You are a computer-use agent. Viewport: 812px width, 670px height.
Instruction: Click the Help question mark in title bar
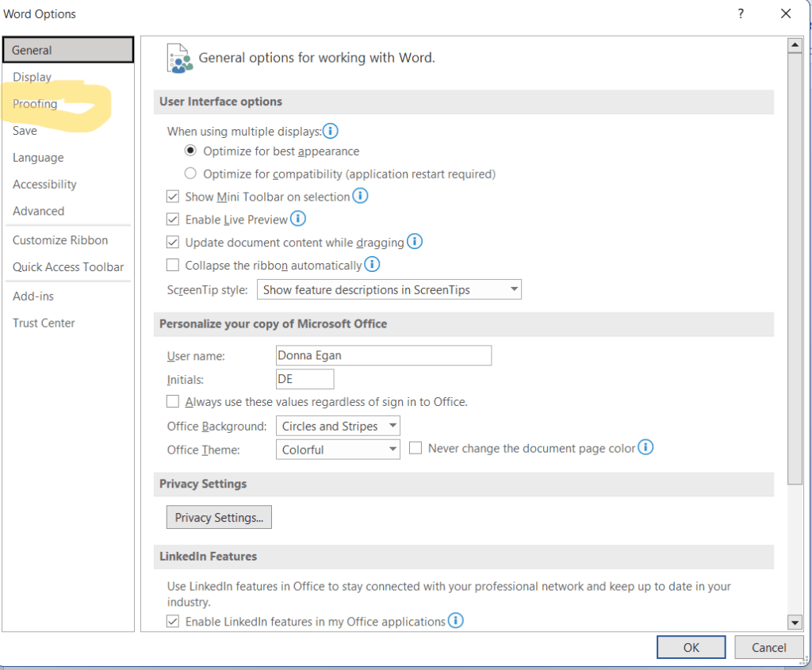tap(741, 14)
